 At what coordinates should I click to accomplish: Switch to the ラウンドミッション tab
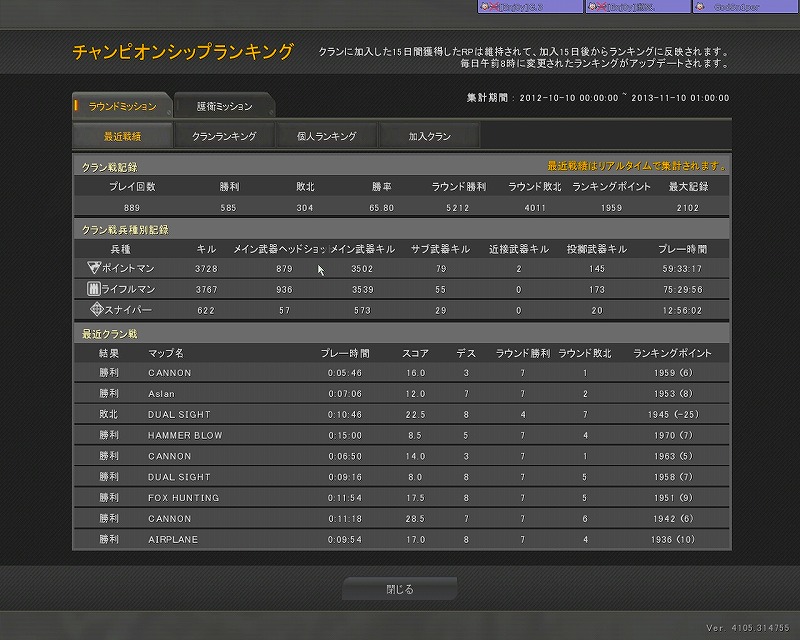(x=122, y=106)
